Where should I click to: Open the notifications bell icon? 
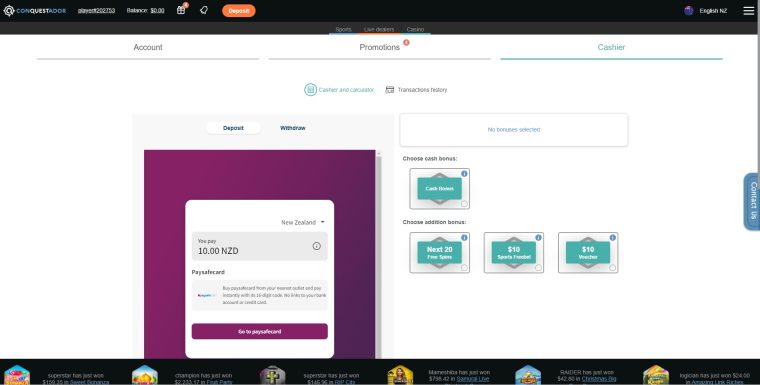point(204,10)
